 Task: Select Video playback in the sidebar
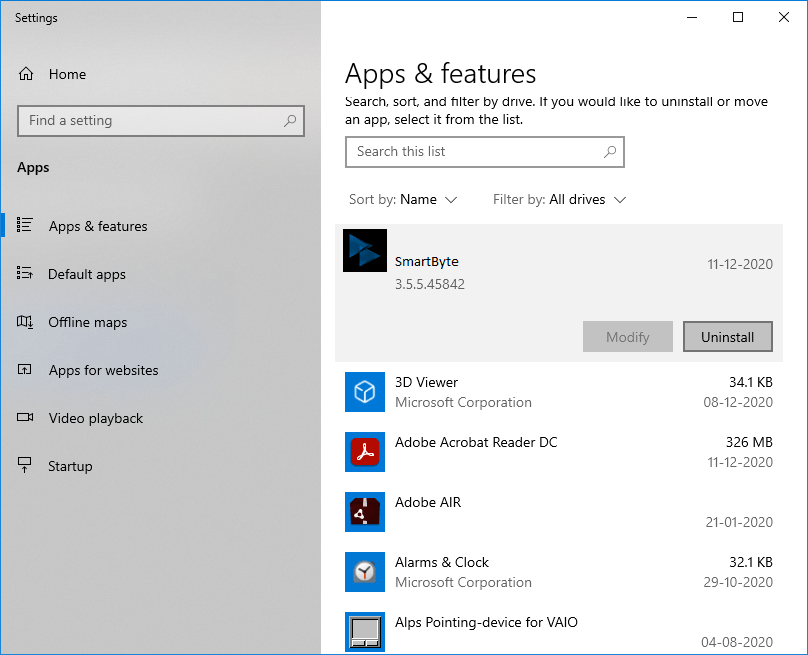pyautogui.click(x=95, y=418)
